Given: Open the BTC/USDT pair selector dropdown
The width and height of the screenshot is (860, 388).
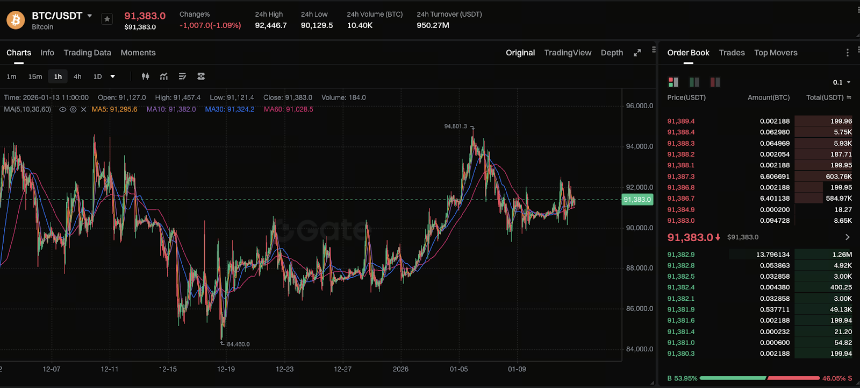Looking at the screenshot, I should pyautogui.click(x=90, y=15).
